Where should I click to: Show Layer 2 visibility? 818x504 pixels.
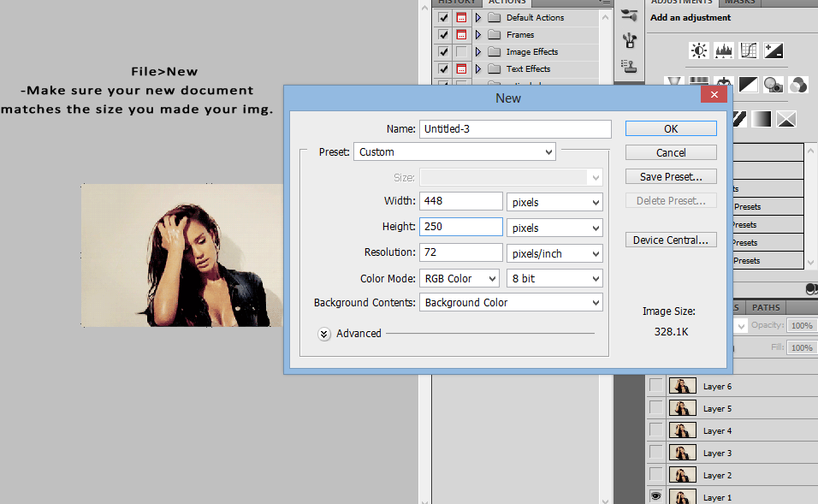[655, 474]
